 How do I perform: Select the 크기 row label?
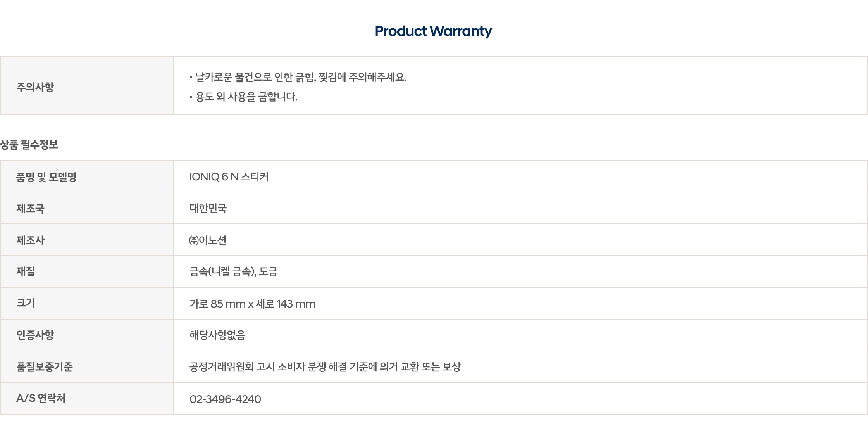click(26, 303)
